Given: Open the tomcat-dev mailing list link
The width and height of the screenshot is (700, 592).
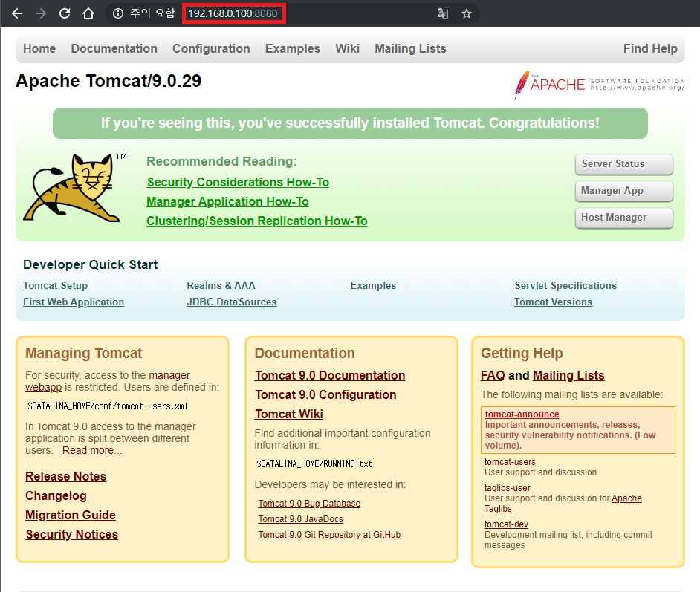Looking at the screenshot, I should tap(506, 524).
